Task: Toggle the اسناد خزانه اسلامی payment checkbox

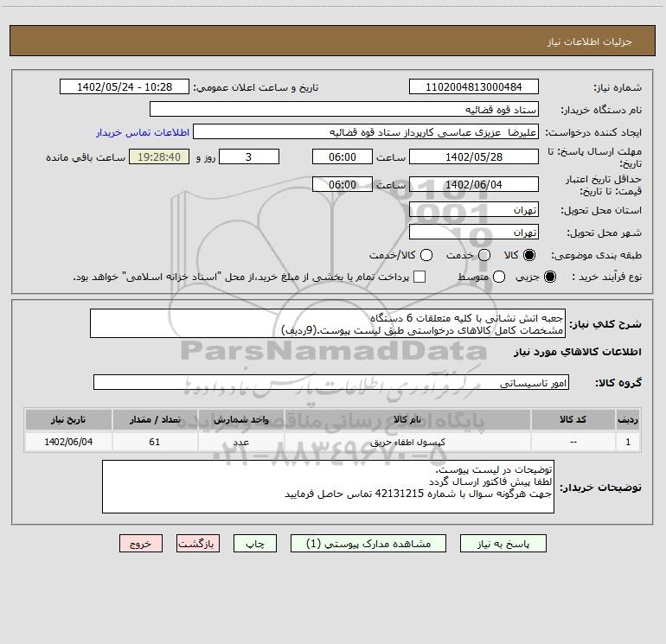Action: (419, 277)
